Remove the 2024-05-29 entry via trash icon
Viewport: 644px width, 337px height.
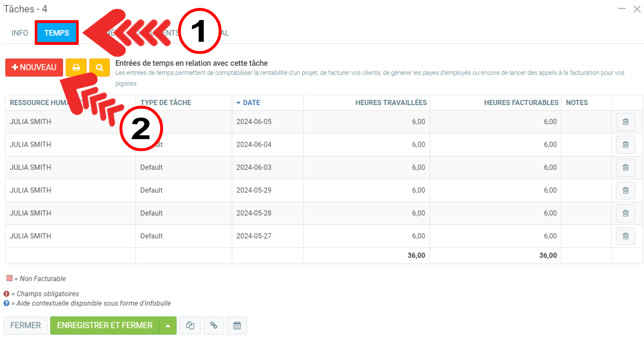[625, 190]
